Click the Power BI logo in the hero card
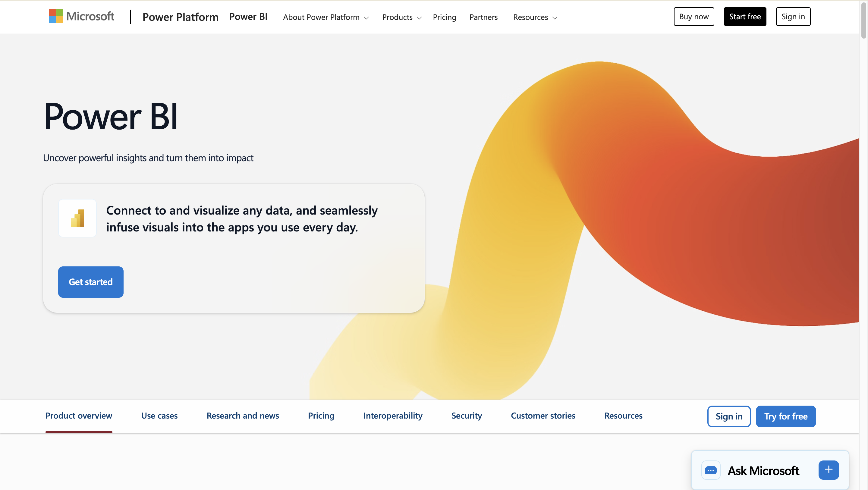Image resolution: width=868 pixels, height=490 pixels. pyautogui.click(x=77, y=218)
